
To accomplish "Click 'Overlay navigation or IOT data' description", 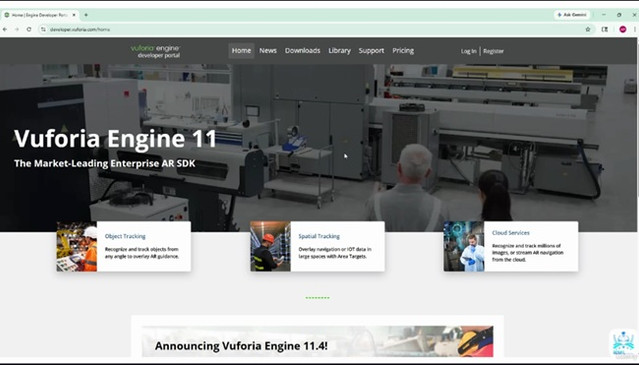I will coord(335,253).
